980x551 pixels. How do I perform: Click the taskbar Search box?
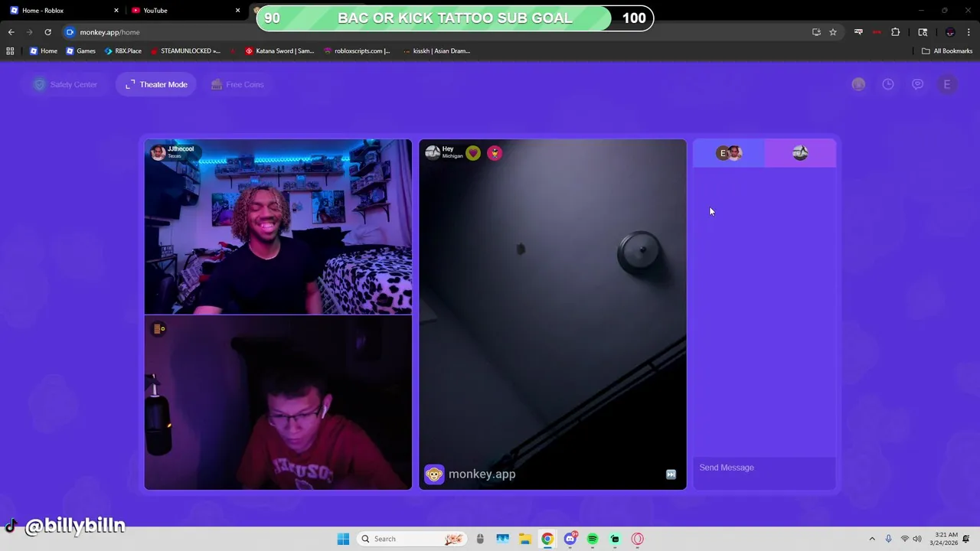[412, 539]
